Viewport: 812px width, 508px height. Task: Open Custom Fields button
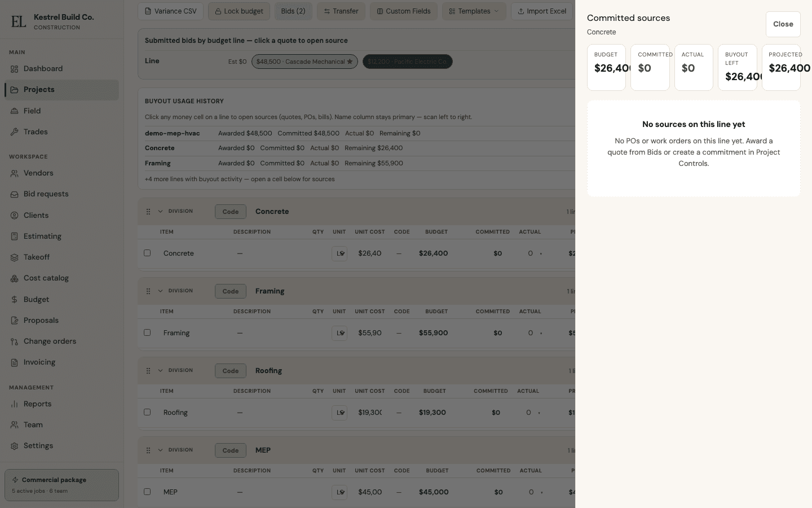(404, 11)
